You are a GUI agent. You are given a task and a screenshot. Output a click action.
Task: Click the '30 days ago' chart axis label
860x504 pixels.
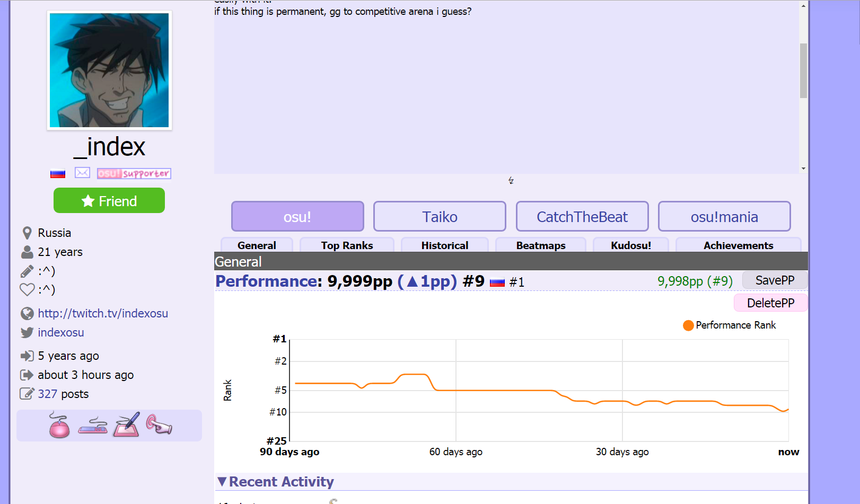pyautogui.click(x=622, y=452)
